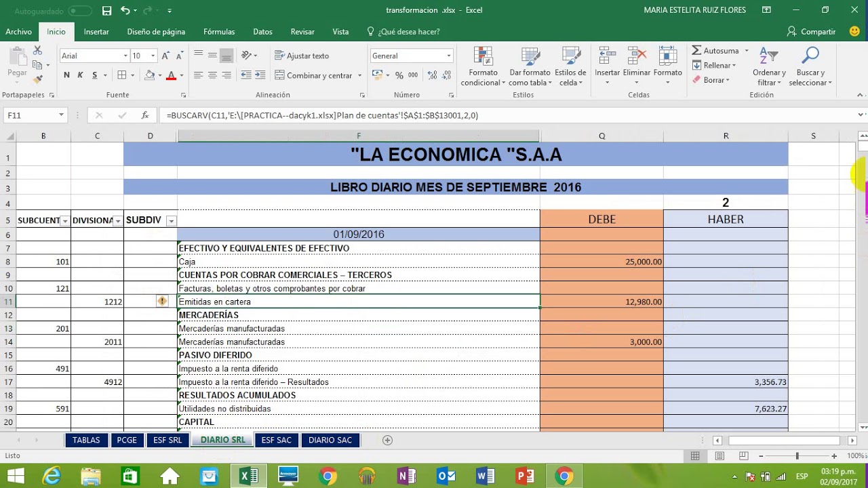The height and width of the screenshot is (488, 868).
Task: Open the font name Arial dropdown
Action: tap(125, 56)
